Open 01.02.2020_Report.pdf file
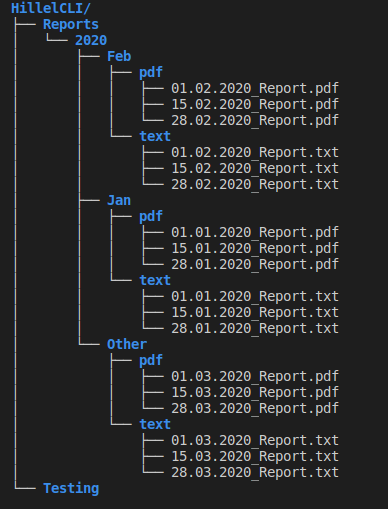388x509 pixels. [x=255, y=89]
